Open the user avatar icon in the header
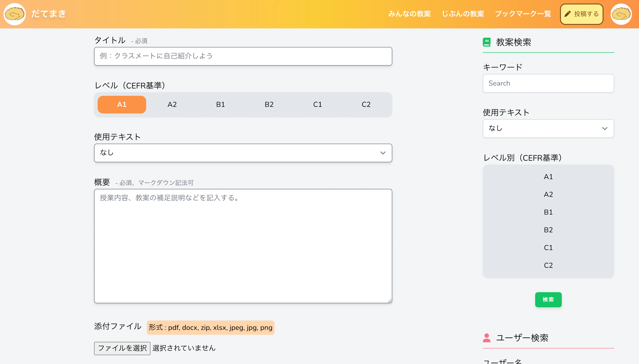This screenshot has width=639, height=364. (x=621, y=14)
